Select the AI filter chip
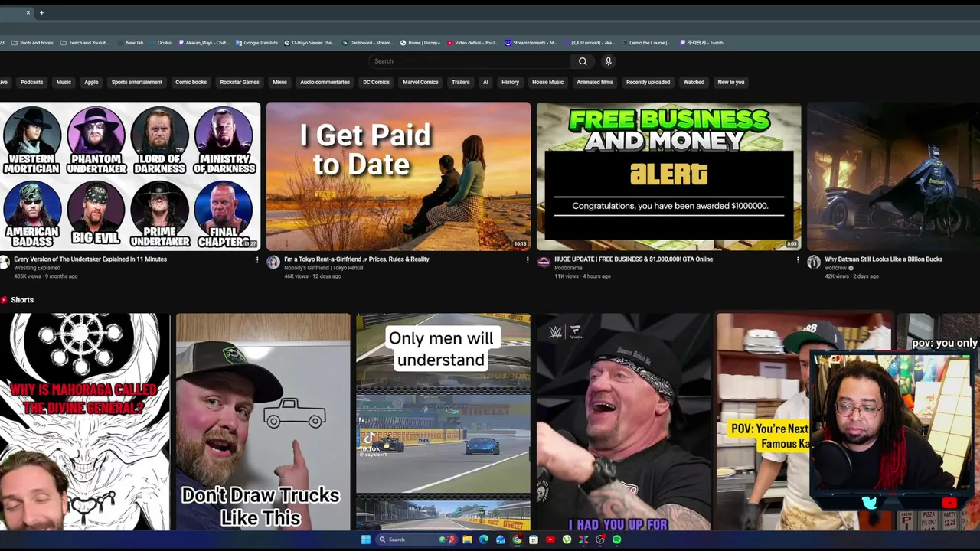 (x=485, y=82)
